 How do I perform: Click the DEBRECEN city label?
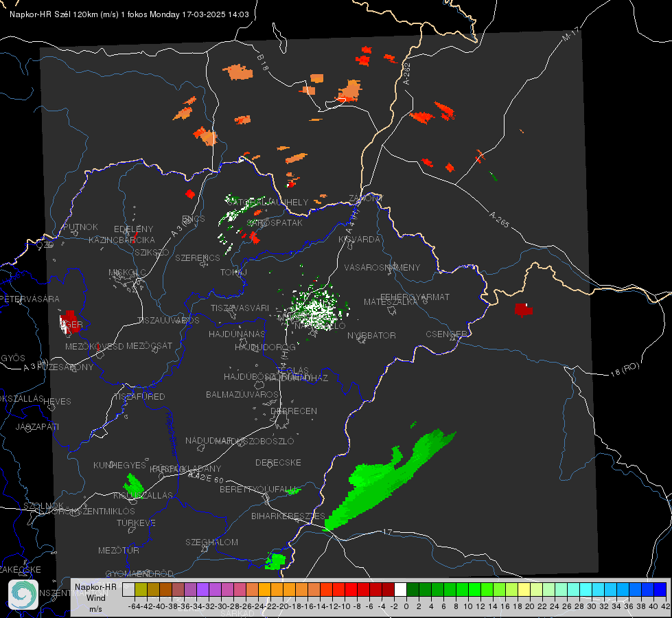(x=294, y=411)
